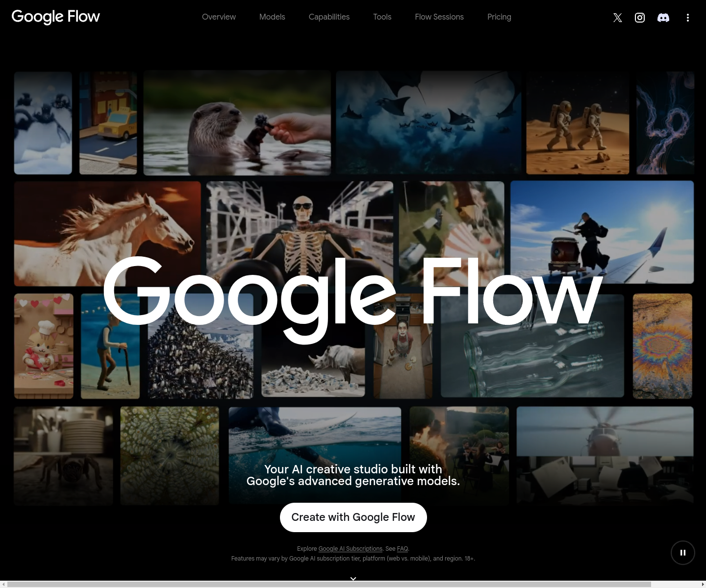Screen dimensions: 706x588
Task: Open the Overview nav item
Action: 219,17
